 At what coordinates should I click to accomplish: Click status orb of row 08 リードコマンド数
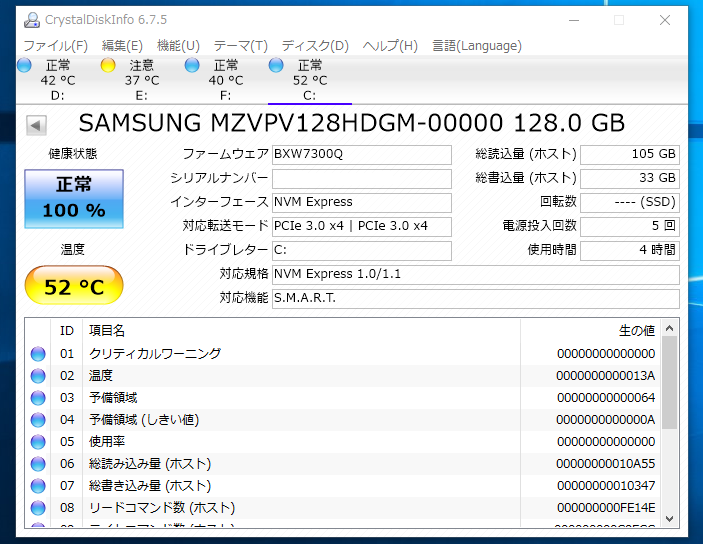click(38, 508)
